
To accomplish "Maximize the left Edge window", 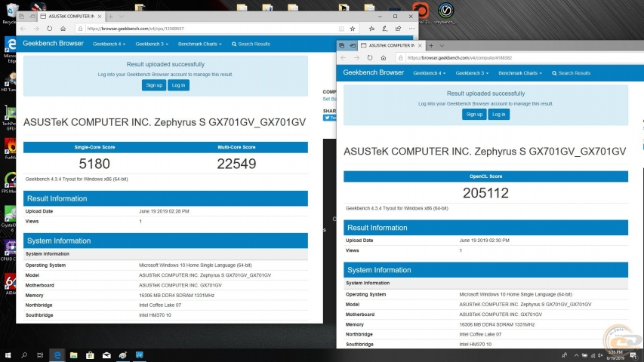I will [395, 17].
